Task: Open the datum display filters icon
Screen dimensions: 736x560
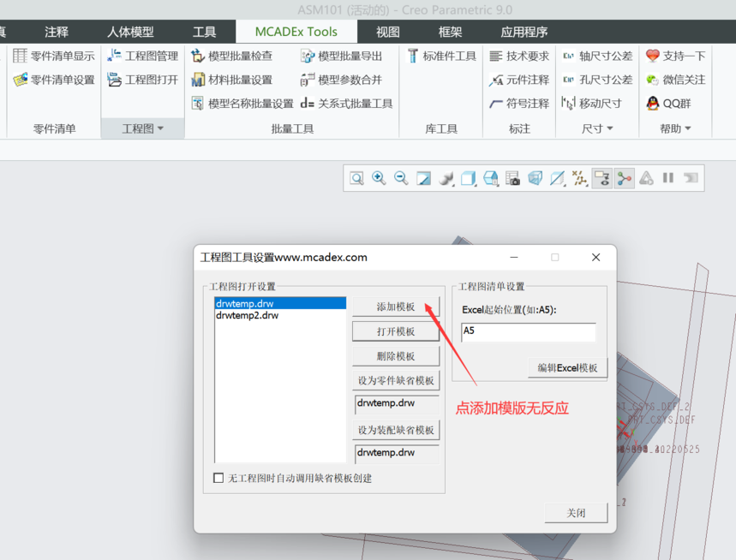Action: coord(580,178)
